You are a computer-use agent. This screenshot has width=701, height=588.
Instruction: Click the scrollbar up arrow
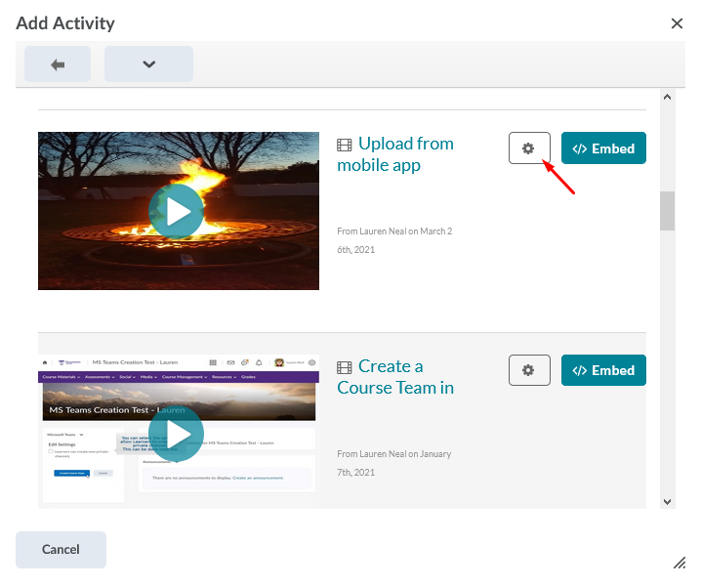coord(668,97)
